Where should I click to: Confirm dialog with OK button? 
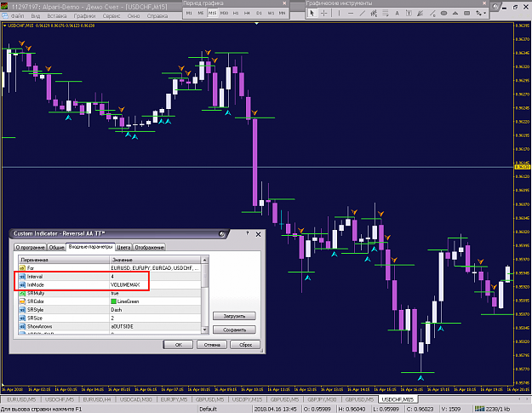coord(178,344)
